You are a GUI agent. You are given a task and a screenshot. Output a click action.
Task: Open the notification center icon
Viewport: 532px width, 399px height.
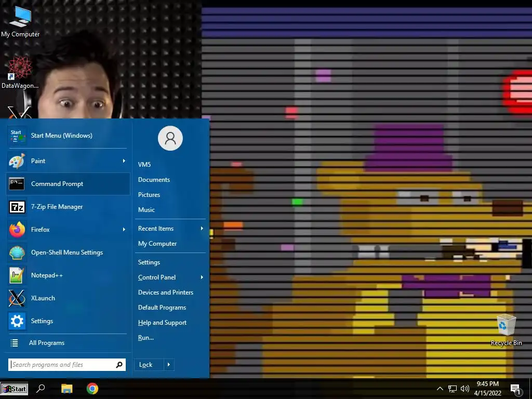pyautogui.click(x=515, y=389)
